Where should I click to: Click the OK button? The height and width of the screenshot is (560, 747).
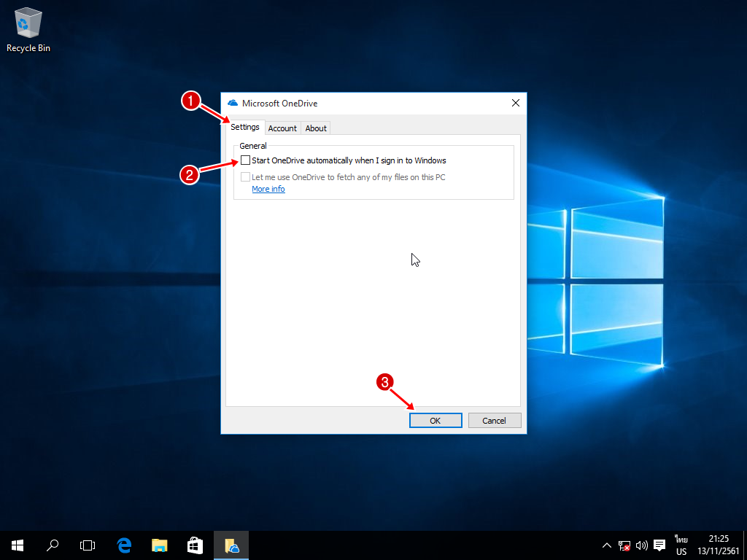(435, 420)
